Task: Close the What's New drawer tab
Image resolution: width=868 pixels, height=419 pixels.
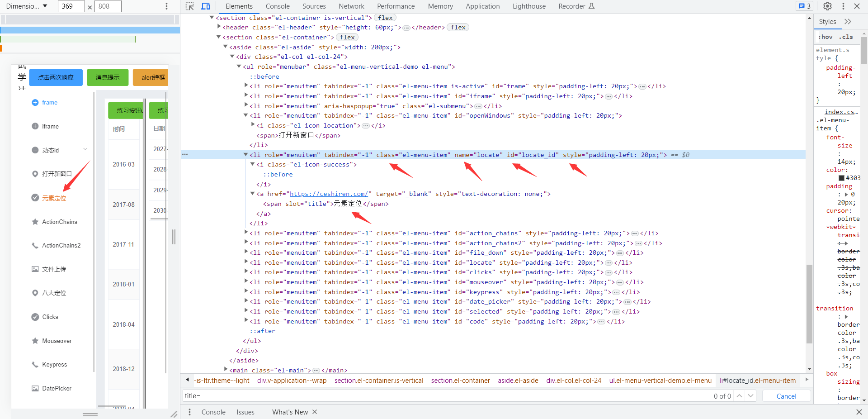Action: tap(315, 412)
